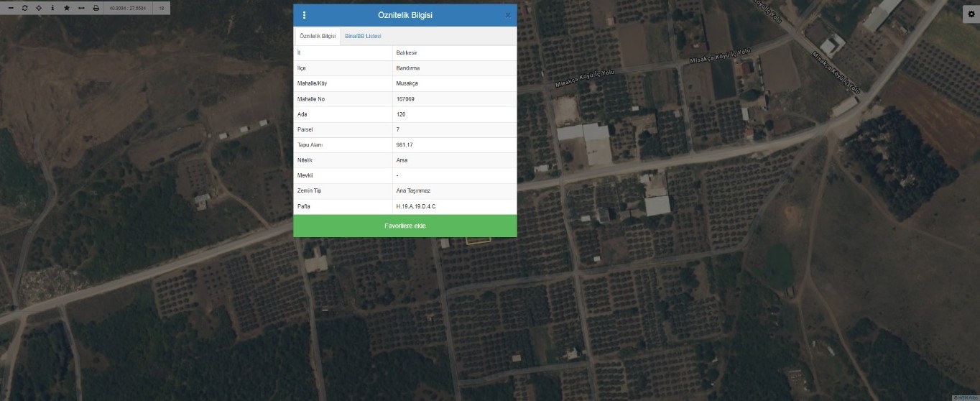The image size is (980, 401).
Task: Click the Tapu Alanı value 981,17
Action: click(x=404, y=145)
